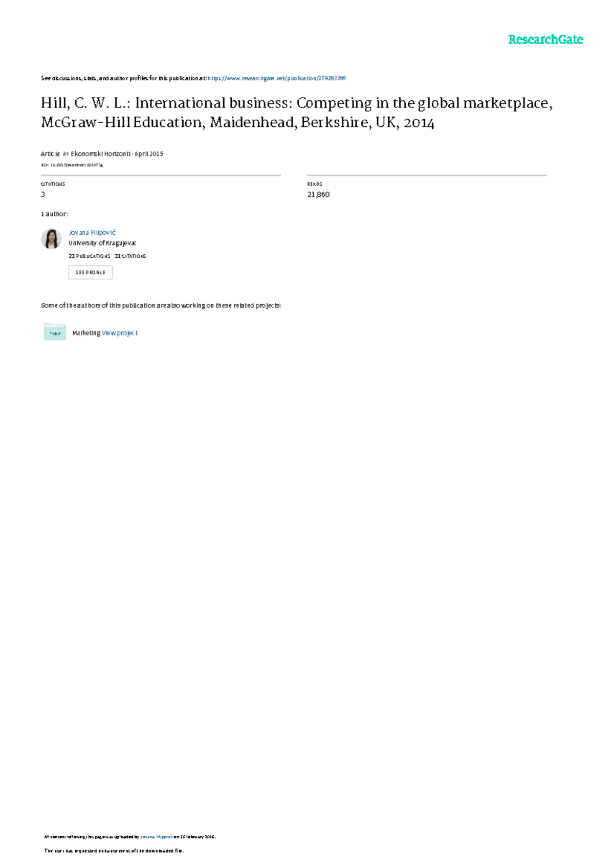Click the '1 author:' heading
Viewport: 614px width, 868px height.
pyautogui.click(x=54, y=214)
